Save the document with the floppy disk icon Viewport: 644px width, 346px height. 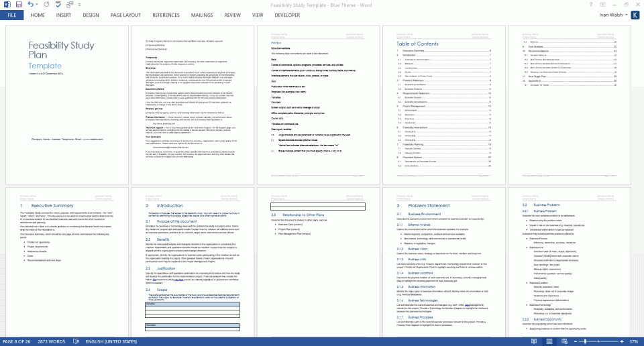[x=19, y=5]
